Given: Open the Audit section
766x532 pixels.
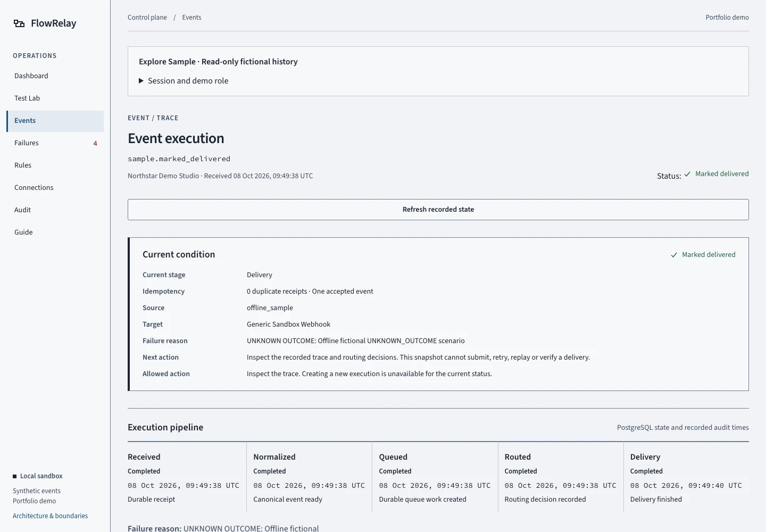Looking at the screenshot, I should (x=55, y=210).
